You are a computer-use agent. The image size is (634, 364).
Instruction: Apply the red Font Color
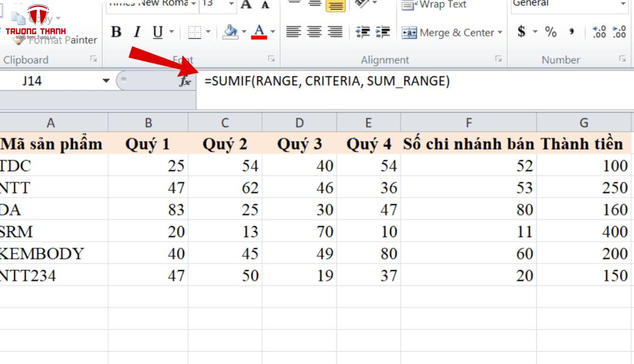pos(259,32)
